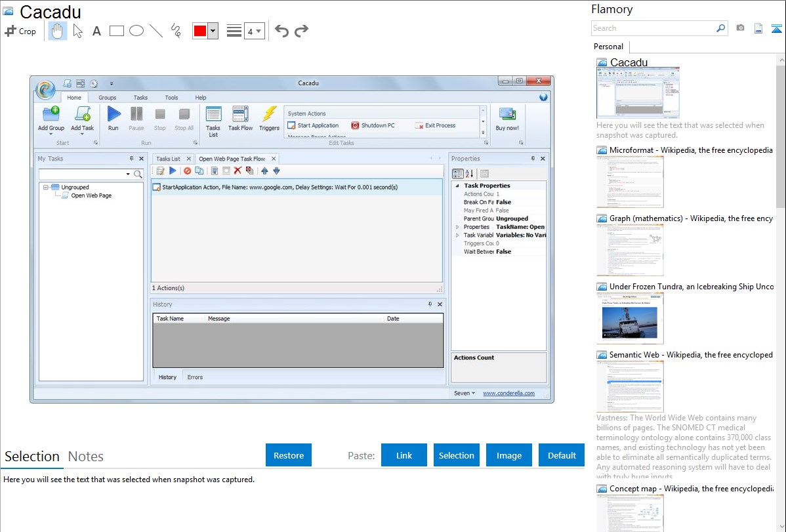786x532 pixels.
Task: Sort properties alphabetically with A-Z icon
Action: (x=469, y=173)
